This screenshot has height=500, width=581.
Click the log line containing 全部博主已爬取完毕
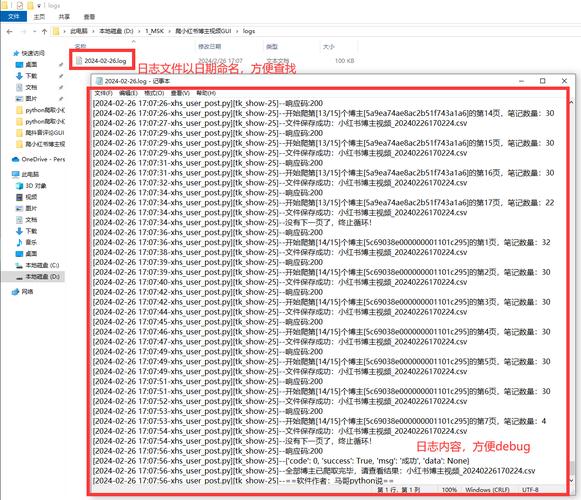(314, 471)
